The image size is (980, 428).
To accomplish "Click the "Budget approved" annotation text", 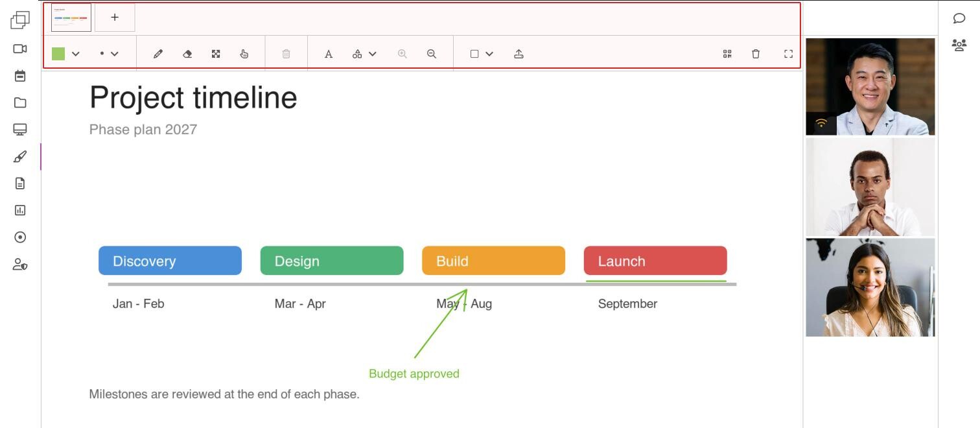I will 414,374.
